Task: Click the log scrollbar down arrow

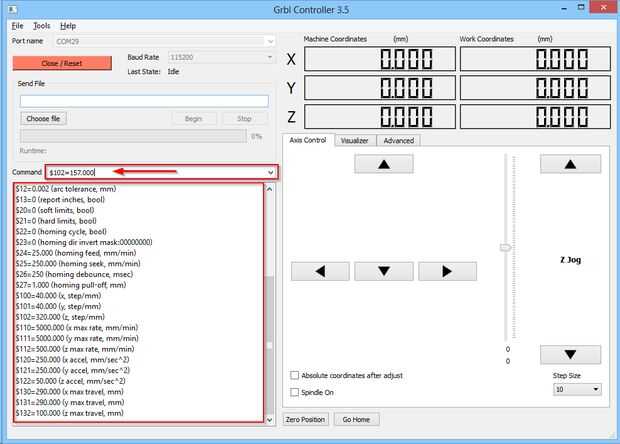Action: 270,419
